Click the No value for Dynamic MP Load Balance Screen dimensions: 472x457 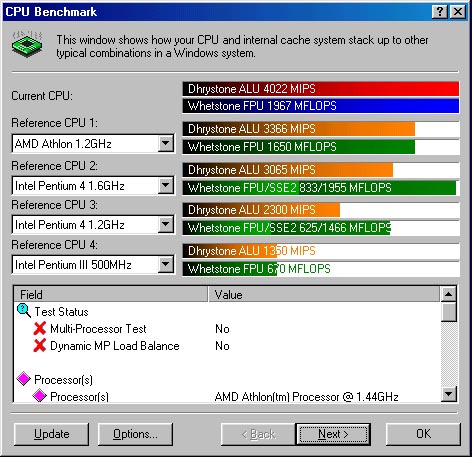(x=222, y=346)
